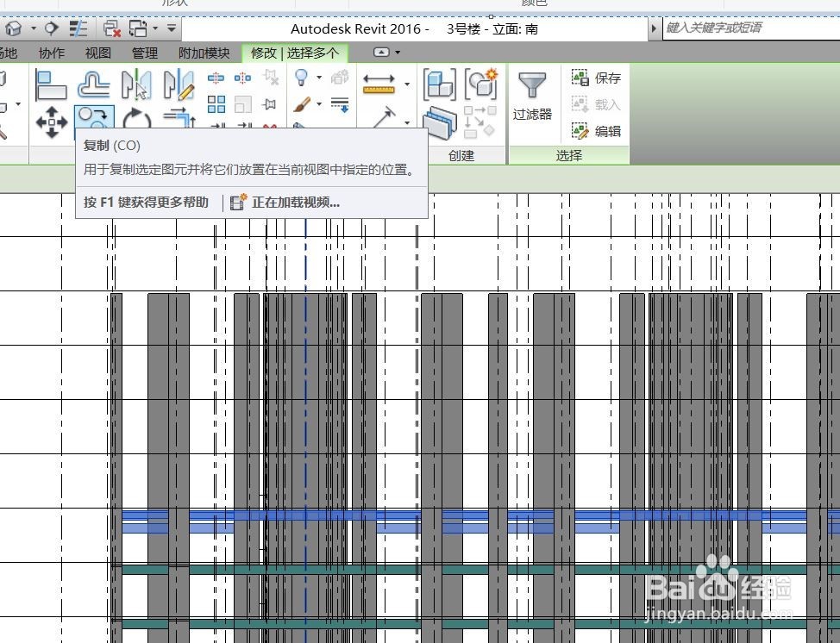Viewport: 840px width, 643px height.
Task: Click 按 F1 键获得更多帮助 in tooltip
Action: 146,203
